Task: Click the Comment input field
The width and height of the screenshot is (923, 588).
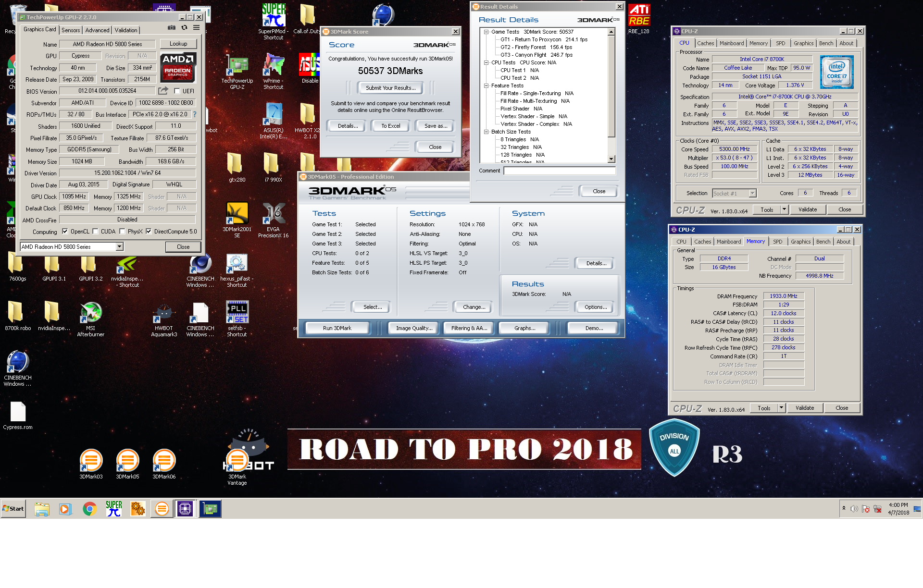Action: coord(560,171)
